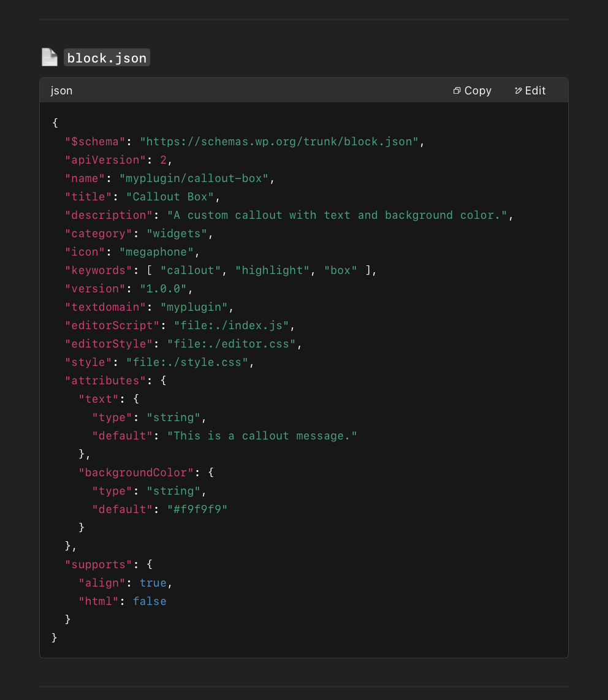Click the Copy button on code block
This screenshot has height=700, width=608.
point(473,91)
